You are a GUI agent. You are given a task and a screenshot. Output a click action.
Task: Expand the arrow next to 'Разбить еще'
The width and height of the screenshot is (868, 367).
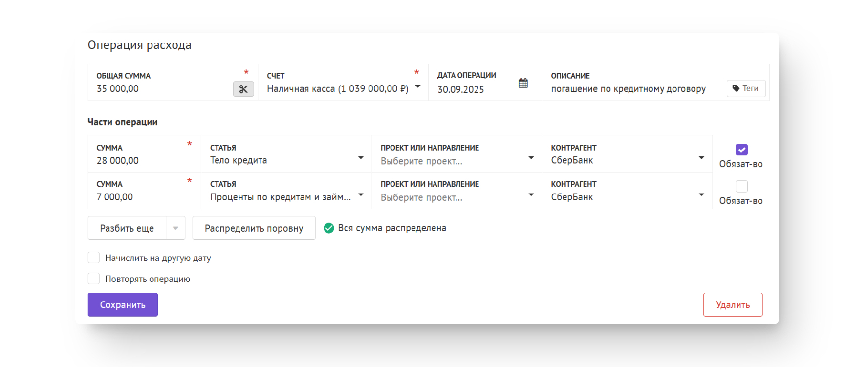tap(175, 228)
